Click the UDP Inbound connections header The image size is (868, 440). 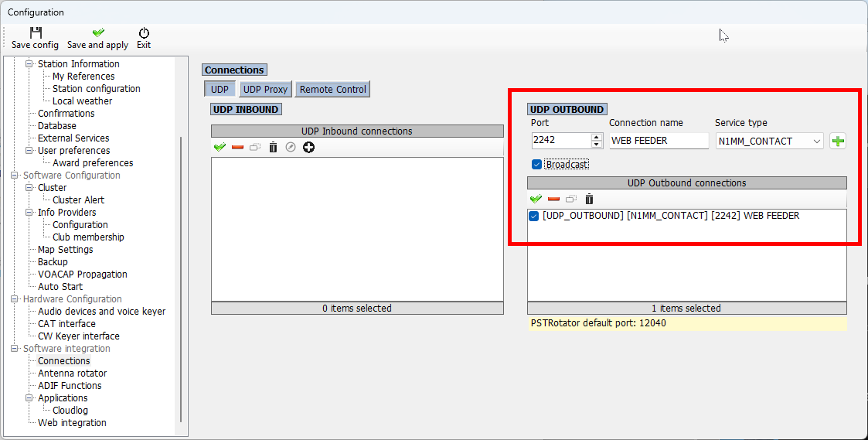pos(357,131)
